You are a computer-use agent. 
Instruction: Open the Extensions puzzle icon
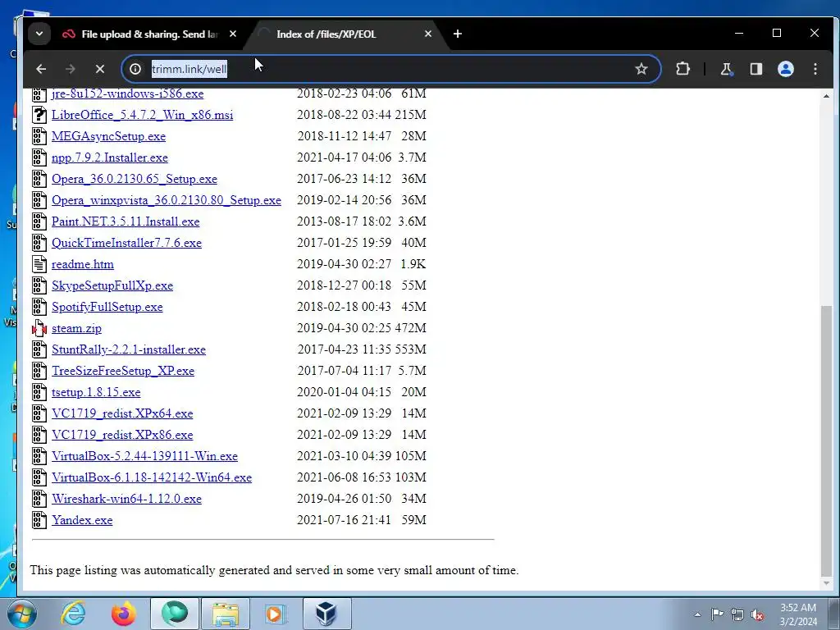pos(683,69)
